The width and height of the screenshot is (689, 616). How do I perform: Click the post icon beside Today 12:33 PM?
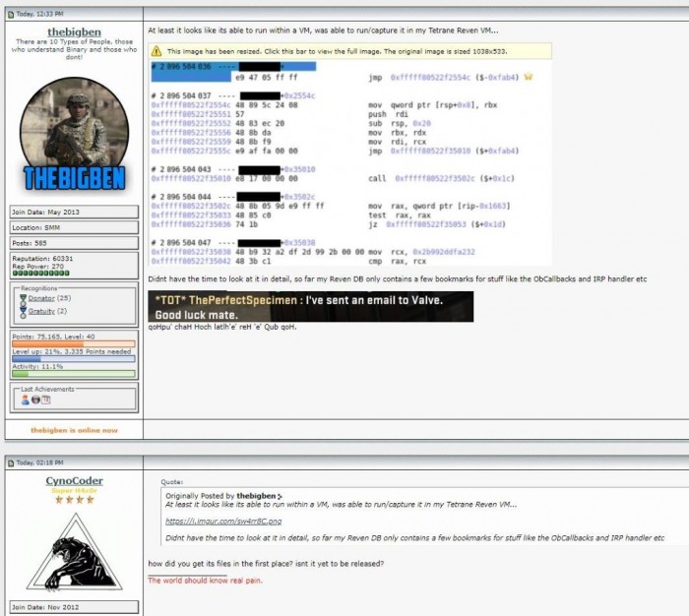(11, 14)
